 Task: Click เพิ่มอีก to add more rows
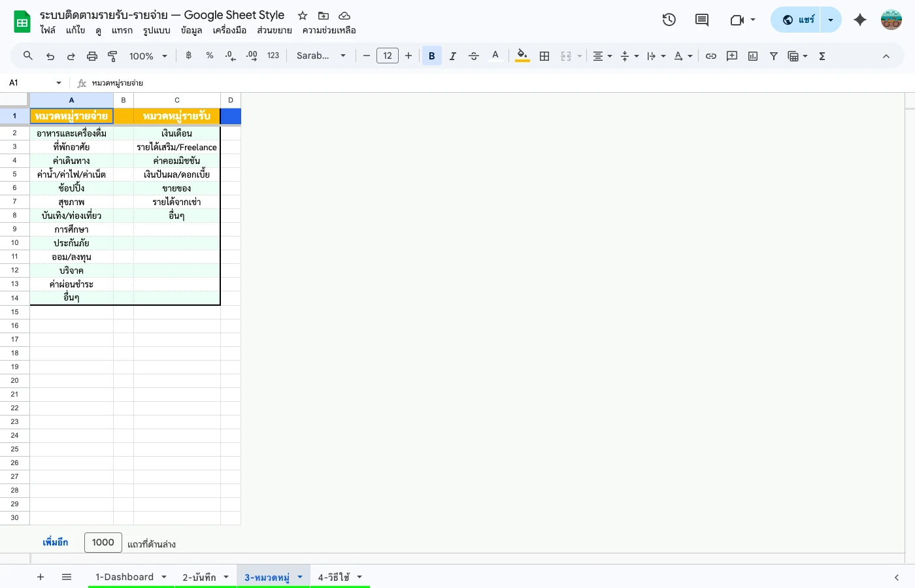(56, 542)
